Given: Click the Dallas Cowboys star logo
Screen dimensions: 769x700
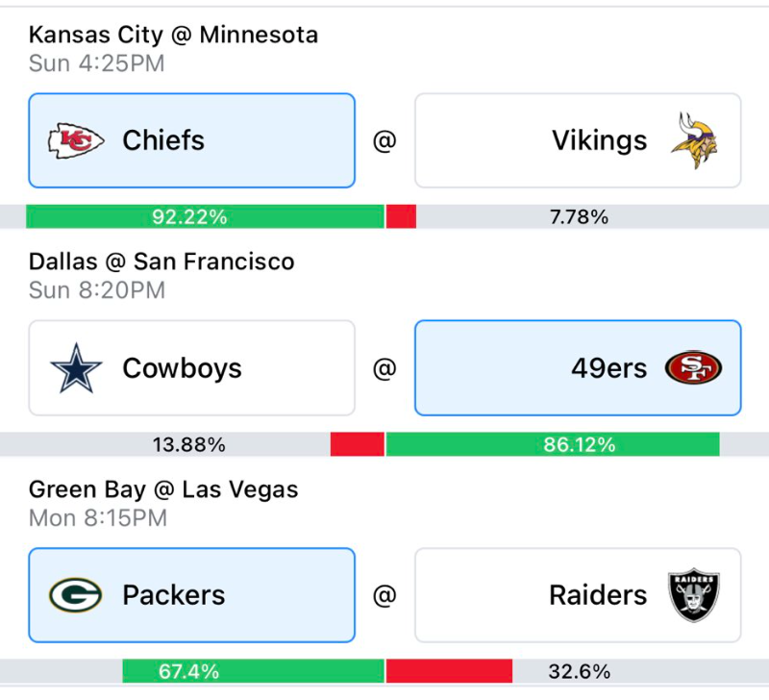Looking at the screenshot, I should [x=76, y=368].
